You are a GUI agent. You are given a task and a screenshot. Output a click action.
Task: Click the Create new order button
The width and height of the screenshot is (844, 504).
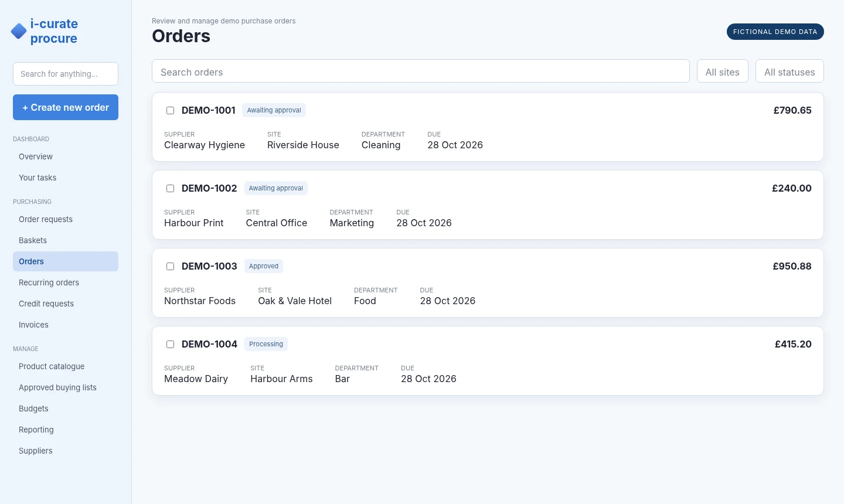[66, 107]
